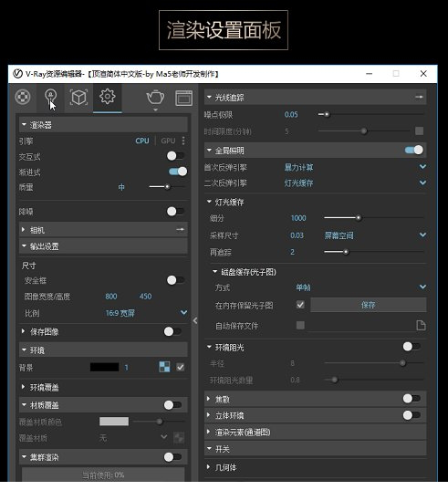Collapse the 输出设置 output section
Image resolution: width=448 pixels, height=501 pixels.
[24, 246]
